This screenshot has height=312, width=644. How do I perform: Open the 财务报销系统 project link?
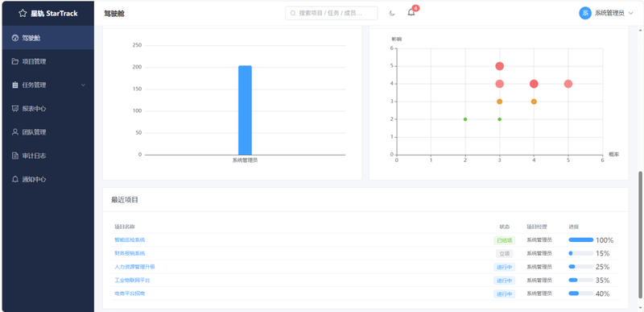pos(130,253)
